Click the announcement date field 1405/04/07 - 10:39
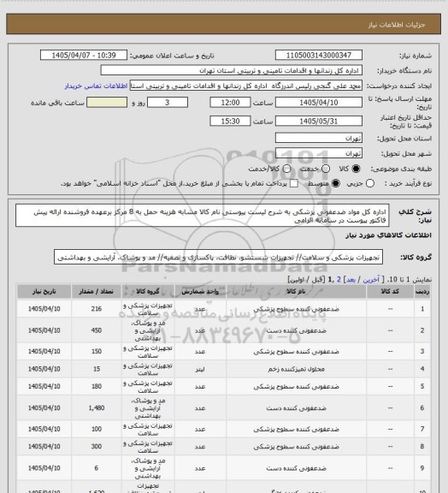 pyautogui.click(x=84, y=55)
